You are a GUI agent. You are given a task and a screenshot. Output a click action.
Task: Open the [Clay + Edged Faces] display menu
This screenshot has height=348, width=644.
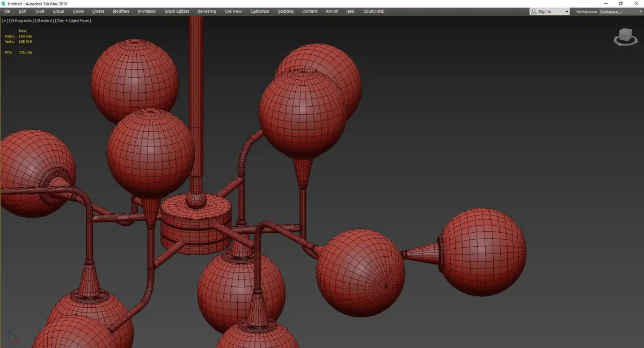coord(72,20)
